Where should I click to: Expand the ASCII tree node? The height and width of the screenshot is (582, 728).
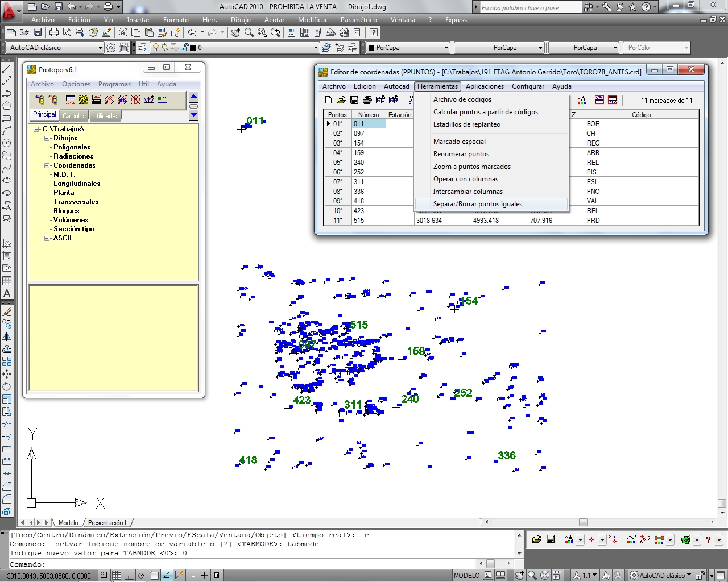click(x=47, y=238)
